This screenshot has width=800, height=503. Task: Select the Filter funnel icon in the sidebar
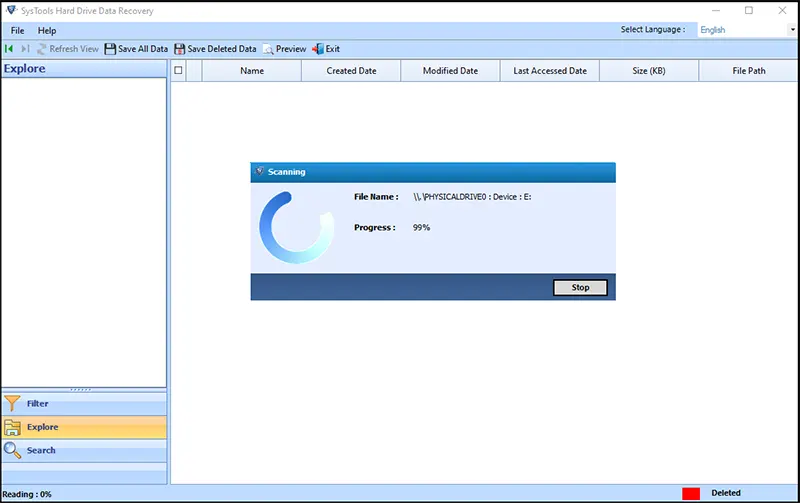pos(12,404)
